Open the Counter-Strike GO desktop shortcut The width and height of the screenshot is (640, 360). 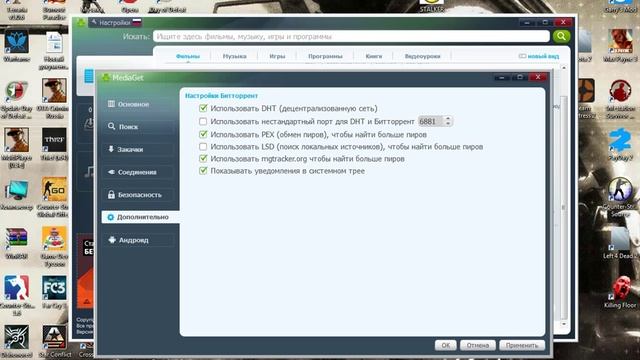(54, 197)
